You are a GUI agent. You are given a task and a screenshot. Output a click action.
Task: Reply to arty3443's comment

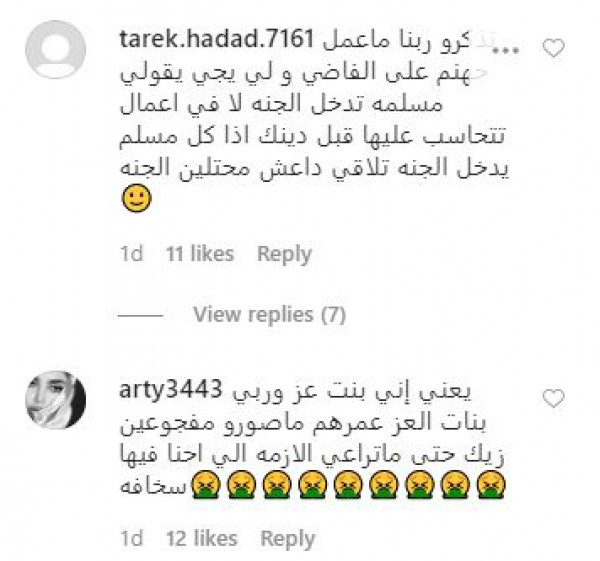point(288,539)
